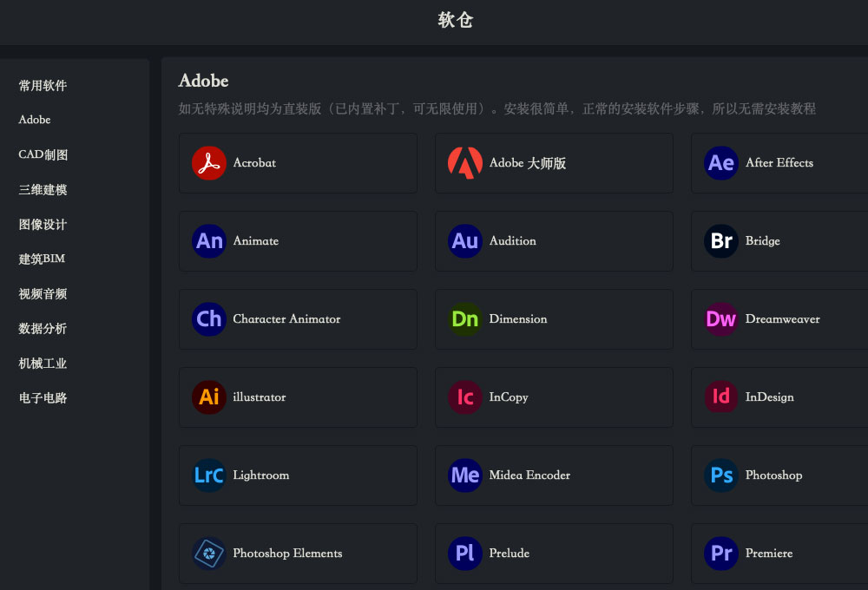Screen dimensions: 868x590
Task: Click the An Animate icon
Action: point(208,240)
